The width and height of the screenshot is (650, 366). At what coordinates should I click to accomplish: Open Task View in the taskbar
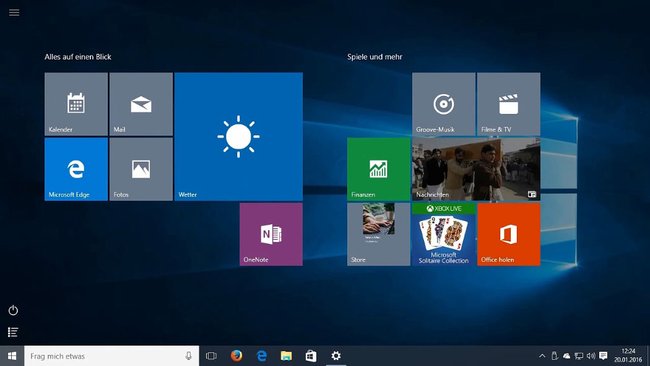click(x=211, y=356)
